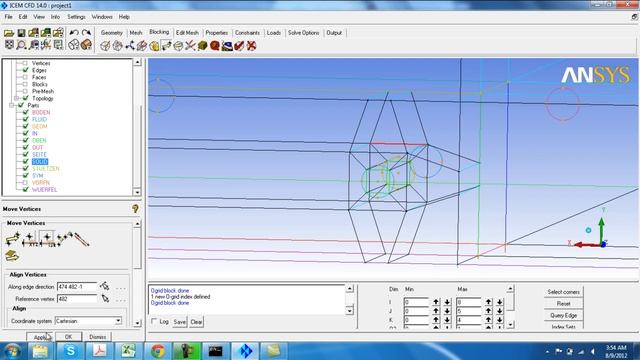Click the OK button
This screenshot has width=640, height=360.
pos(68,337)
